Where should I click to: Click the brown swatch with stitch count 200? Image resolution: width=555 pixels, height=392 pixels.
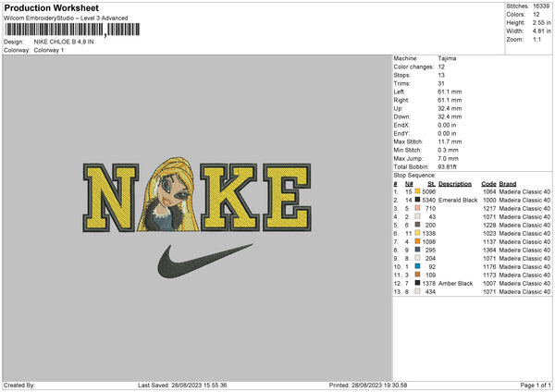coord(418,225)
